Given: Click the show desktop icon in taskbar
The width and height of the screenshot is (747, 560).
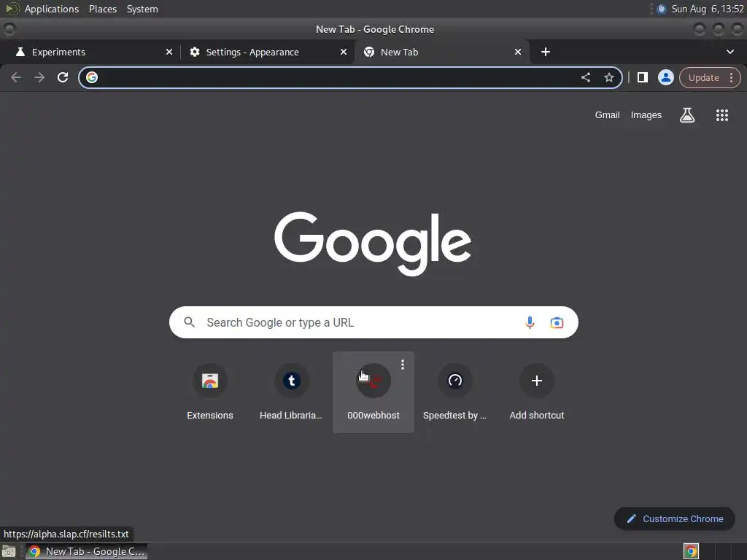Looking at the screenshot, I should (x=9, y=551).
